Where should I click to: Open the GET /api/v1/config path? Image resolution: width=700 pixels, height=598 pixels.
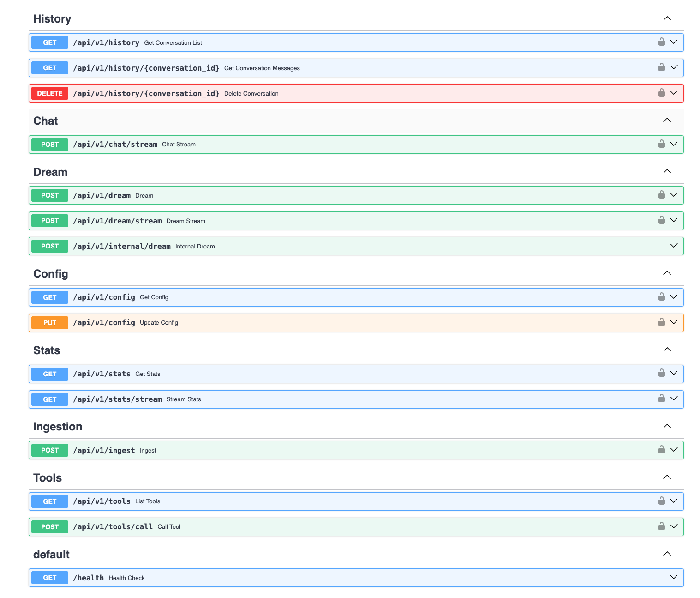pos(104,297)
